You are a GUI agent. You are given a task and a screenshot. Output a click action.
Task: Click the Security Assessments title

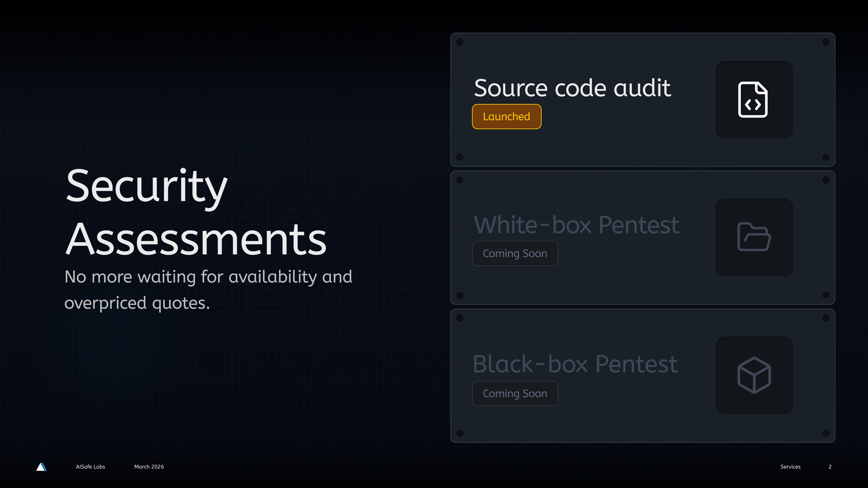196,212
